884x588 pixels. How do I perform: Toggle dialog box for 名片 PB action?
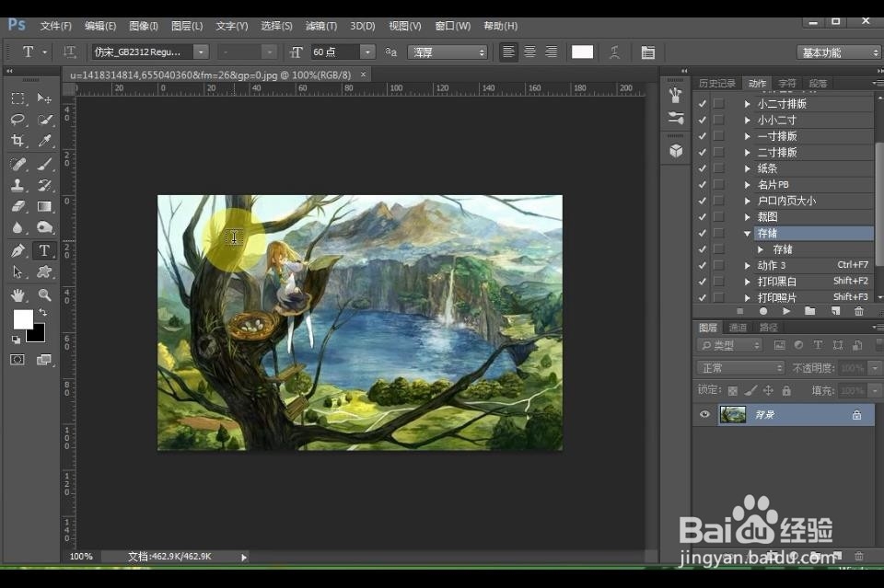pos(719,184)
